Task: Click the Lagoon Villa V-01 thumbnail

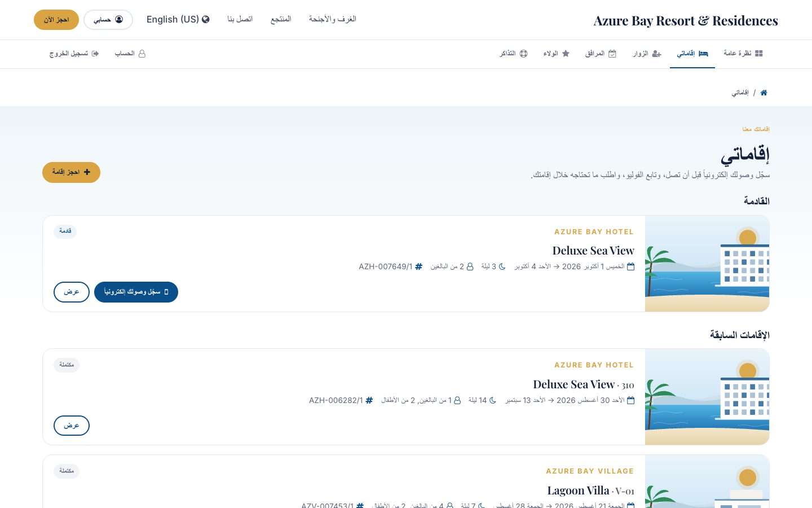Action: point(707,481)
